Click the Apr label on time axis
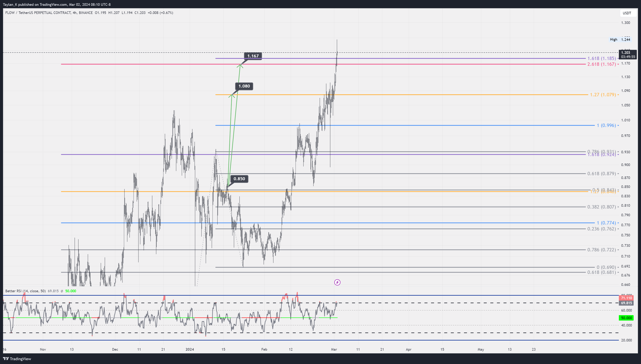The image size is (641, 364). [408, 349]
